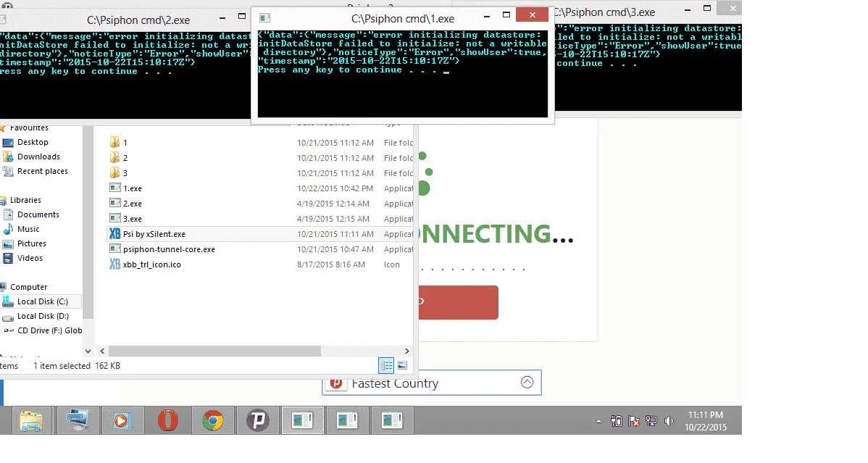Open Pictures library
Image resolution: width=868 pixels, height=463 pixels.
point(32,243)
